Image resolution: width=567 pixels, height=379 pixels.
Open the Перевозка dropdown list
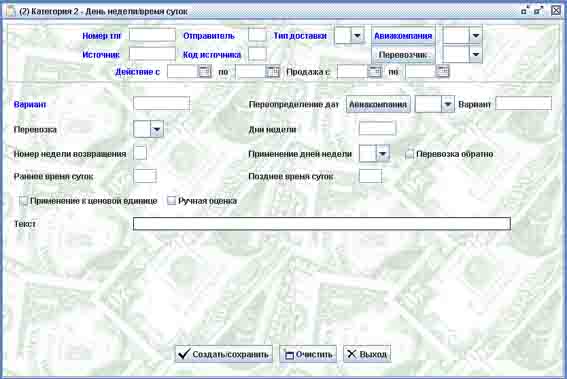157,129
